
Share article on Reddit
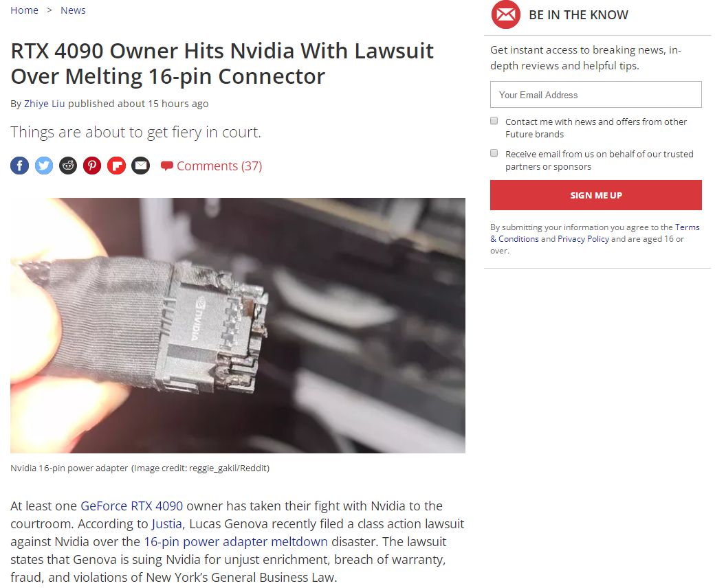pyautogui.click(x=68, y=166)
